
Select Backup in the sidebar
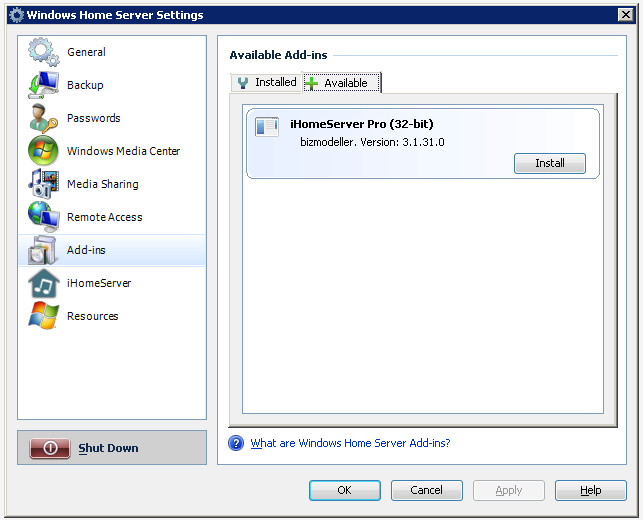point(112,85)
